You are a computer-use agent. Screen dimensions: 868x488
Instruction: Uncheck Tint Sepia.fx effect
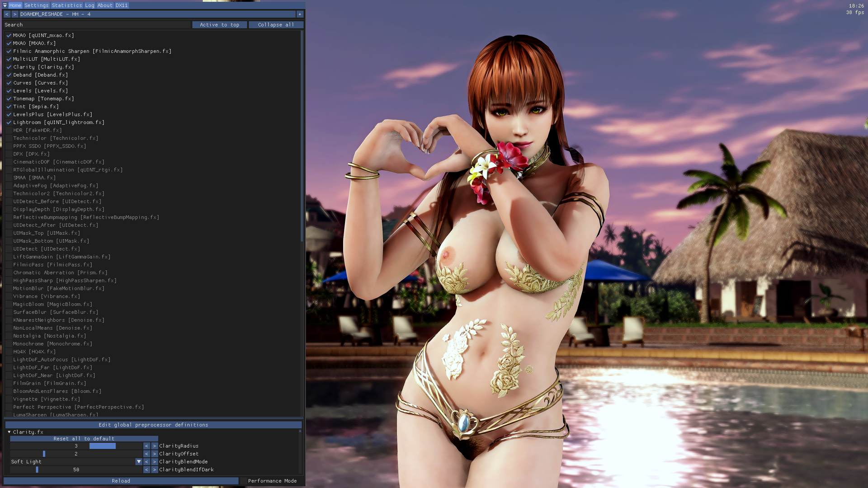(x=9, y=107)
